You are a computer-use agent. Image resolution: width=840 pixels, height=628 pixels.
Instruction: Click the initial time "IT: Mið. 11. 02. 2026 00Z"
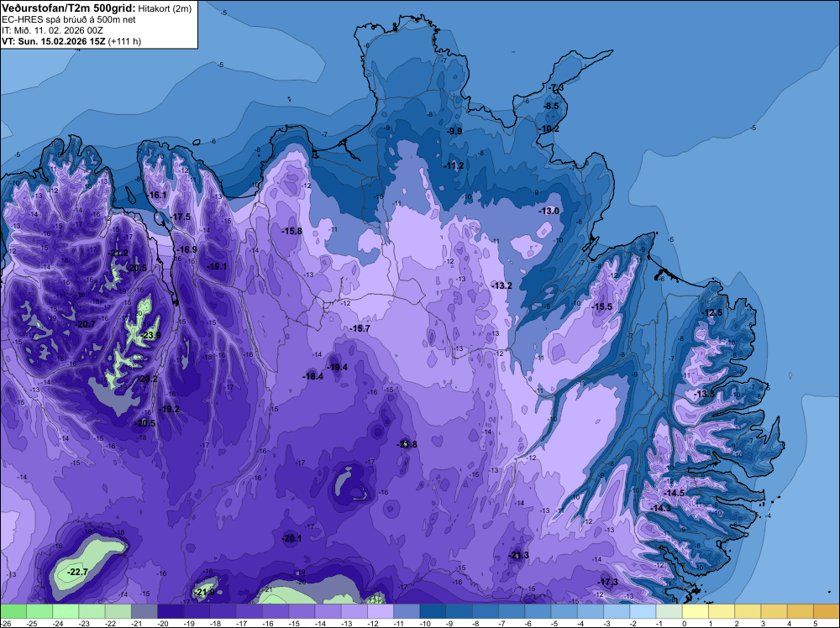pyautogui.click(x=52, y=30)
